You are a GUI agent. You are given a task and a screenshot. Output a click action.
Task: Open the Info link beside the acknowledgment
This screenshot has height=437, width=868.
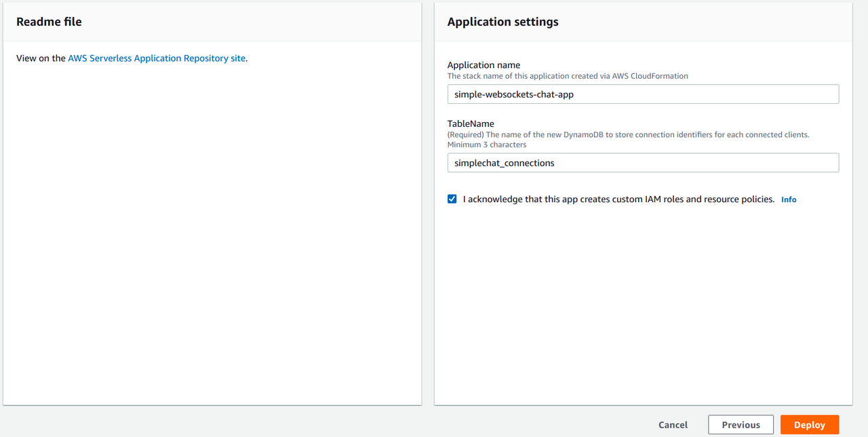pos(789,199)
